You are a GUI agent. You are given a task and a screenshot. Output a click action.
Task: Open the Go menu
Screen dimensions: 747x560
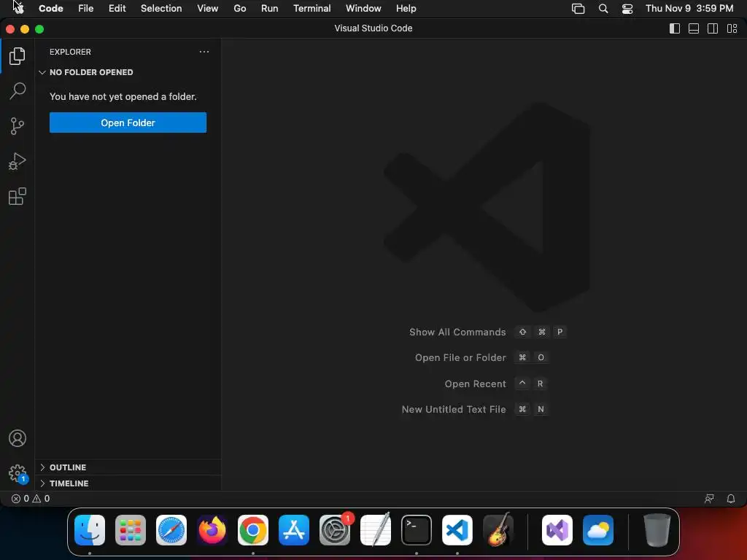(239, 9)
